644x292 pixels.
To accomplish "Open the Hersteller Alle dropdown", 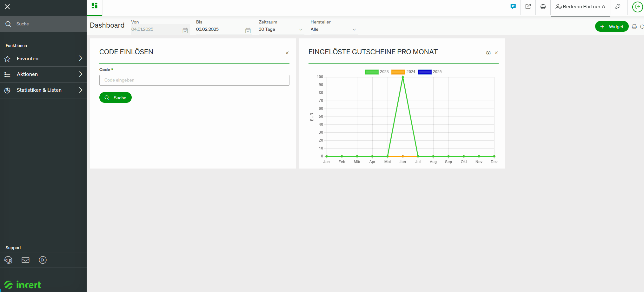I will tap(334, 29).
